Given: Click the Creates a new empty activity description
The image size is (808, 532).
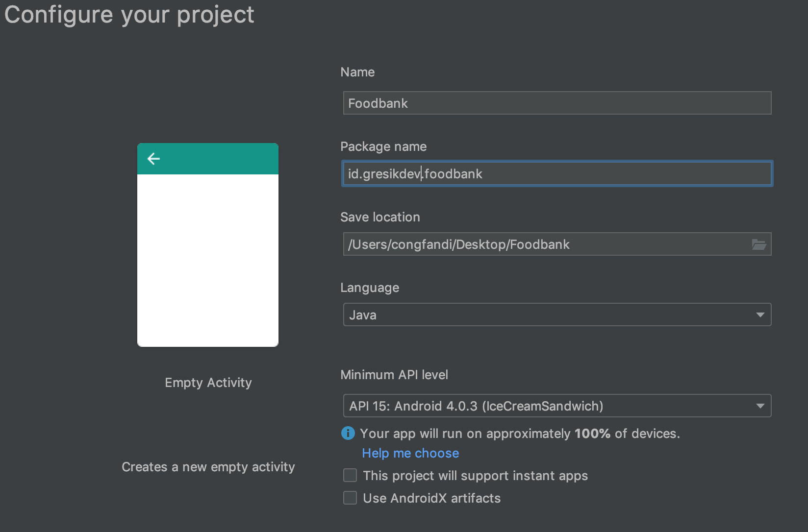Looking at the screenshot, I should tap(208, 467).
